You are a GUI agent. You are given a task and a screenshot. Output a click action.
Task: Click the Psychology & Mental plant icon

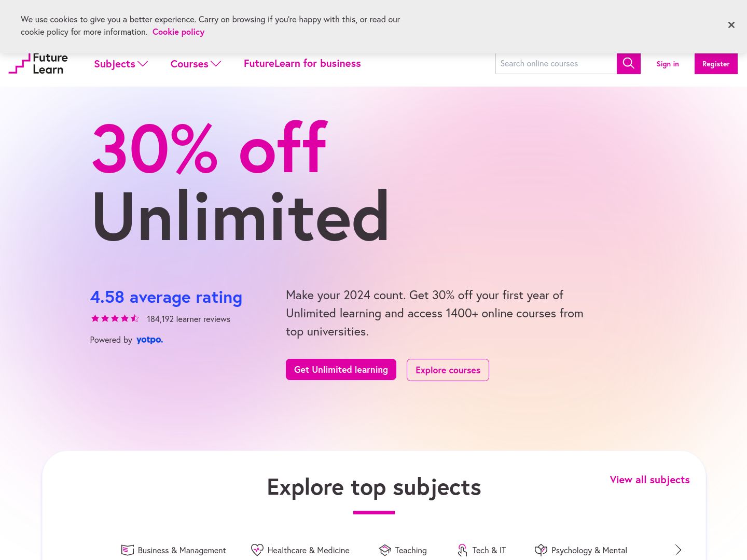pos(541,550)
